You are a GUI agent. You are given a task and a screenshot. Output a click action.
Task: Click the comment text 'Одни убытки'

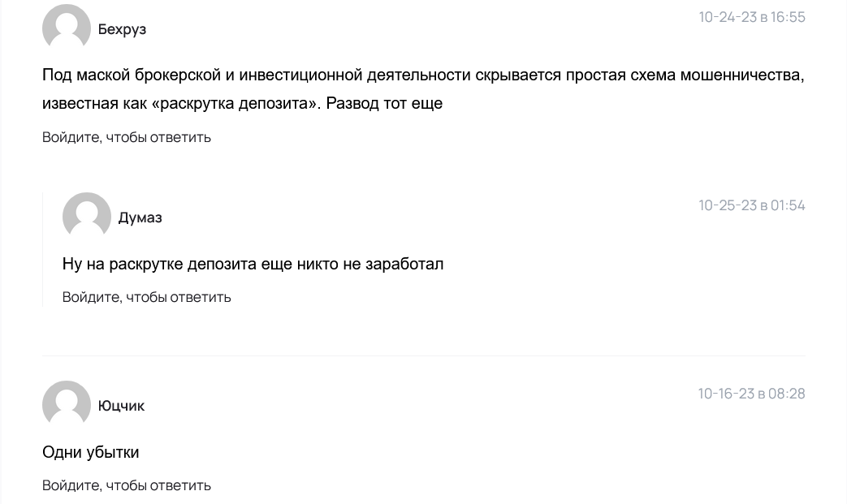click(91, 452)
